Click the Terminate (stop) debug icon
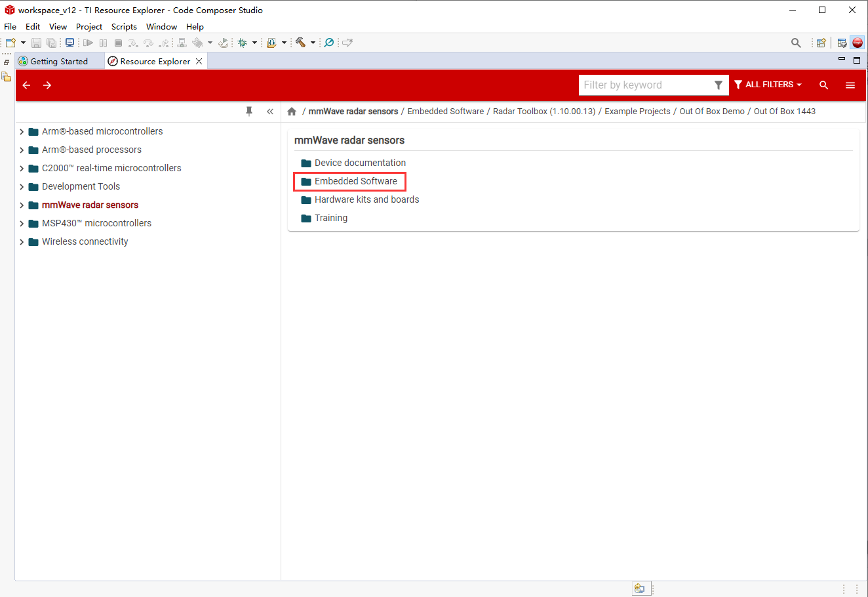This screenshot has height=597, width=868. 118,43
